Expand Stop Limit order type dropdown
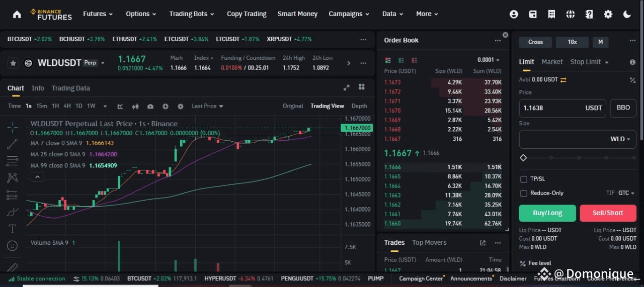The width and height of the screenshot is (644, 287). point(589,62)
